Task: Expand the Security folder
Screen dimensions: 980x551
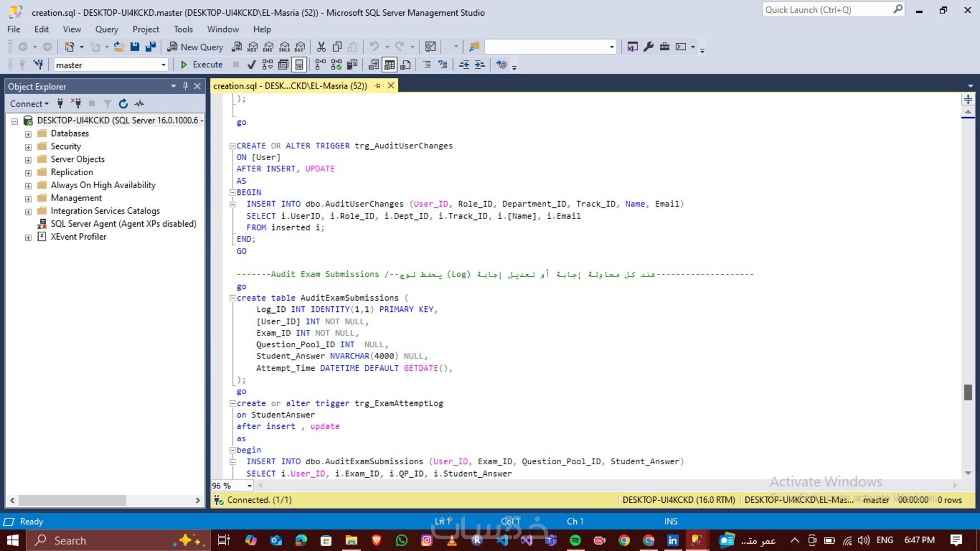Action: (28, 147)
